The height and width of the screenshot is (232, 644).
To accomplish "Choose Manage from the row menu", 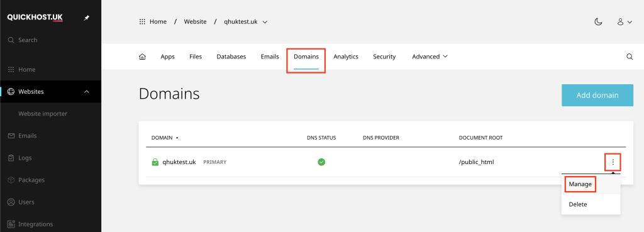I will 580,184.
